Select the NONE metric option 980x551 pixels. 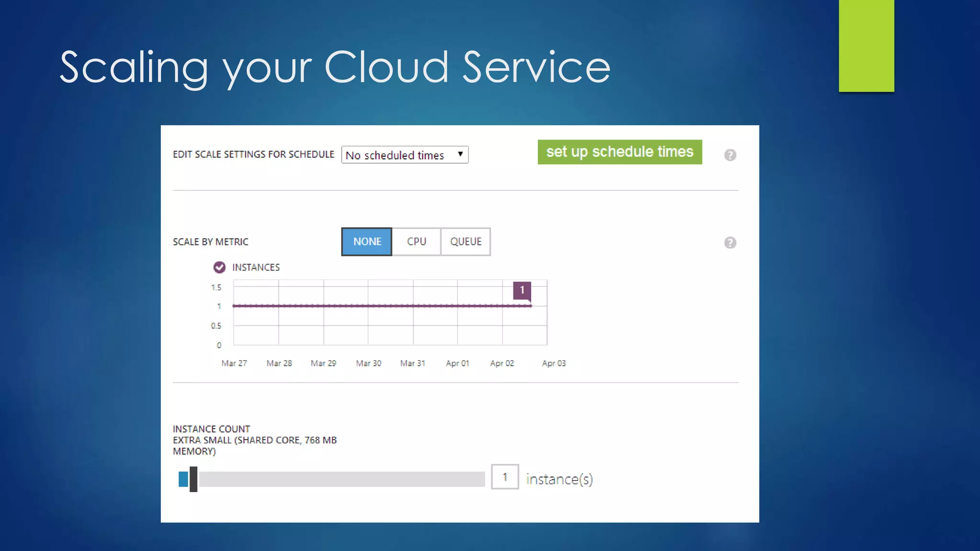[x=367, y=242]
